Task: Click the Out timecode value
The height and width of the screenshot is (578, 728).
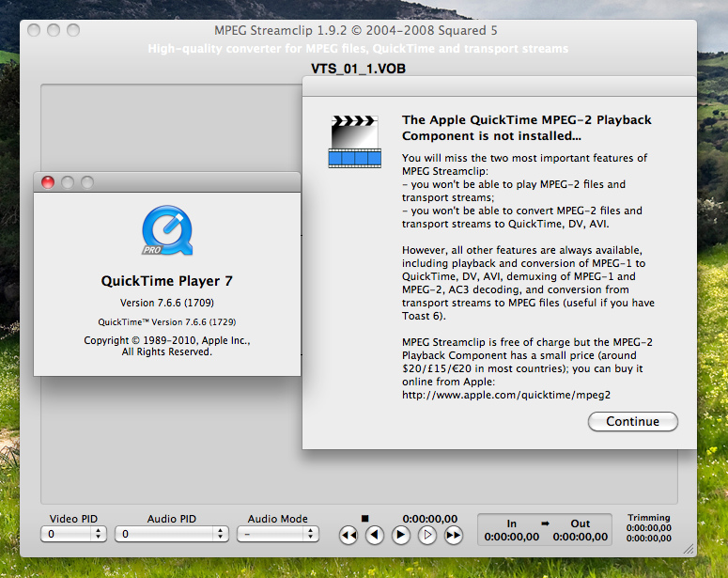Action: coord(581,537)
